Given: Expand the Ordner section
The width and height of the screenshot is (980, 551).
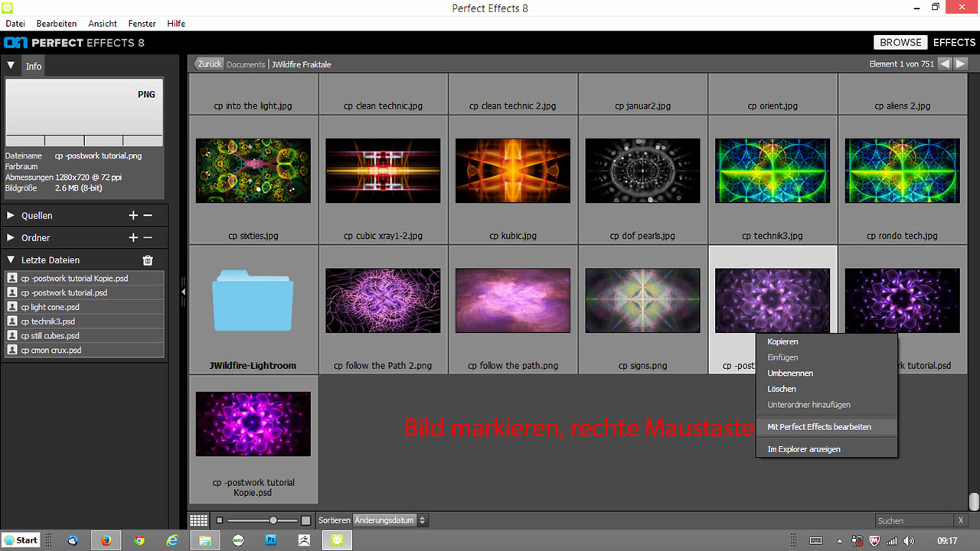Looking at the screenshot, I should point(11,238).
